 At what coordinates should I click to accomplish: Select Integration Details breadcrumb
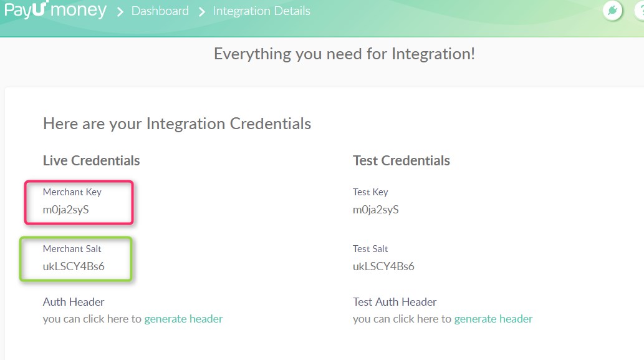pyautogui.click(x=261, y=11)
